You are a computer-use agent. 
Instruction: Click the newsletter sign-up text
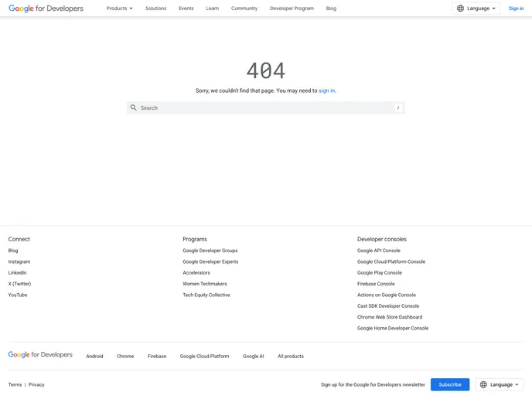pos(373,384)
